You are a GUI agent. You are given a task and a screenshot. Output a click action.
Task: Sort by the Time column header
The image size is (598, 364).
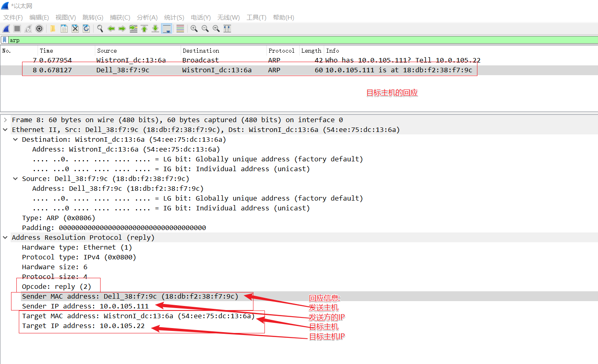[66, 51]
